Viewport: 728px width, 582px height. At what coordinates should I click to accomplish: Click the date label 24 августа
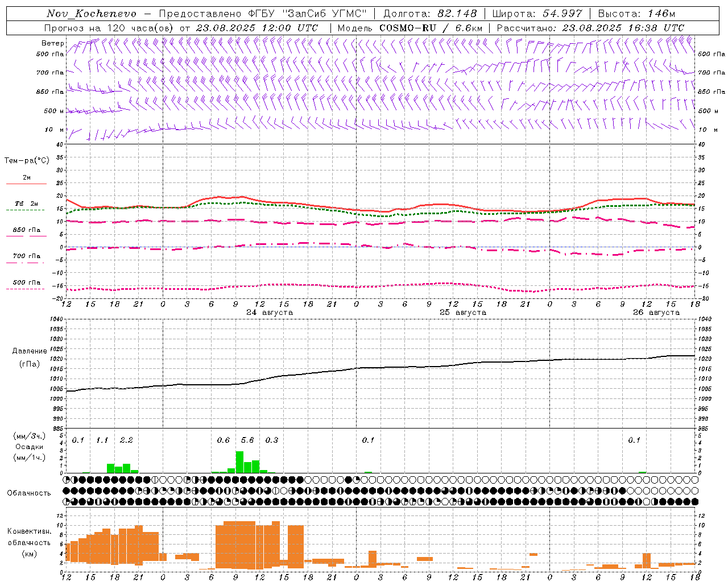[x=270, y=313]
